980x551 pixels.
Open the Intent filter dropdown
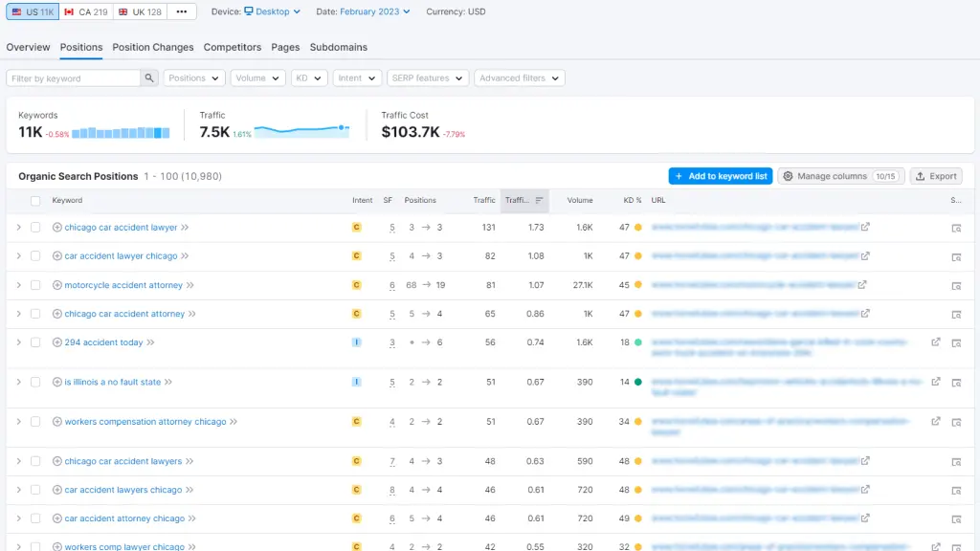tap(357, 78)
